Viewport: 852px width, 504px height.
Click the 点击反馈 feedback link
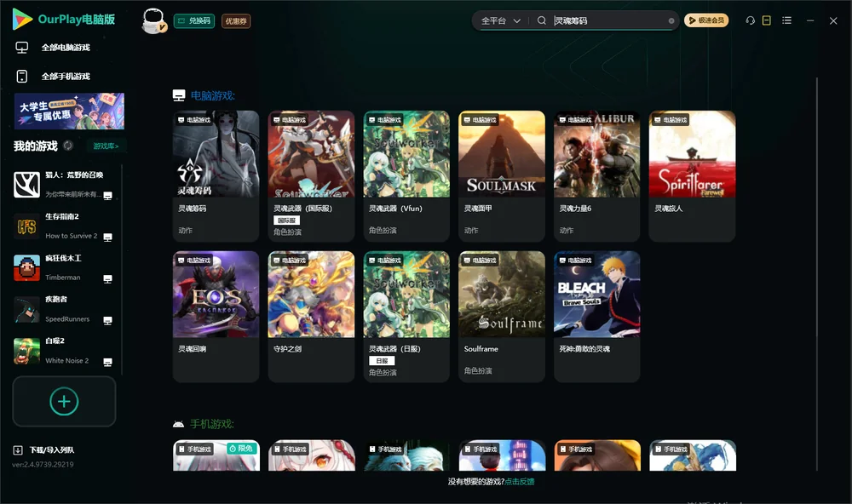point(520,481)
